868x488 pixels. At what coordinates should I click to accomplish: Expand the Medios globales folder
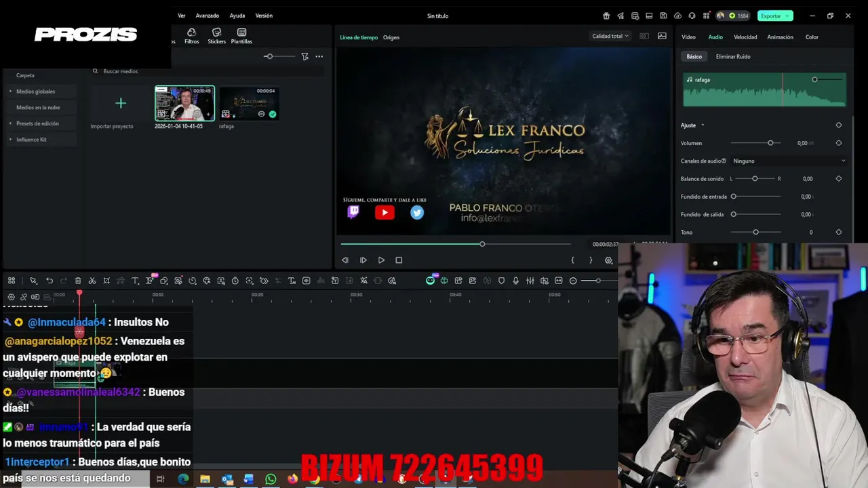click(10, 91)
